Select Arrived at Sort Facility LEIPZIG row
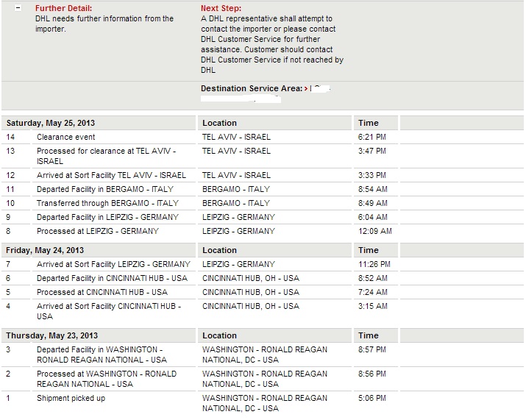 click(x=113, y=264)
